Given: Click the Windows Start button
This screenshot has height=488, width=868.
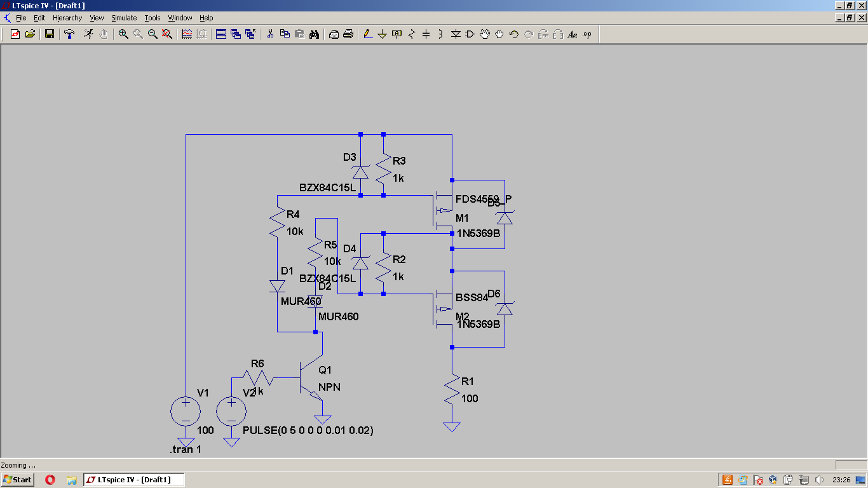Looking at the screenshot, I should point(17,480).
